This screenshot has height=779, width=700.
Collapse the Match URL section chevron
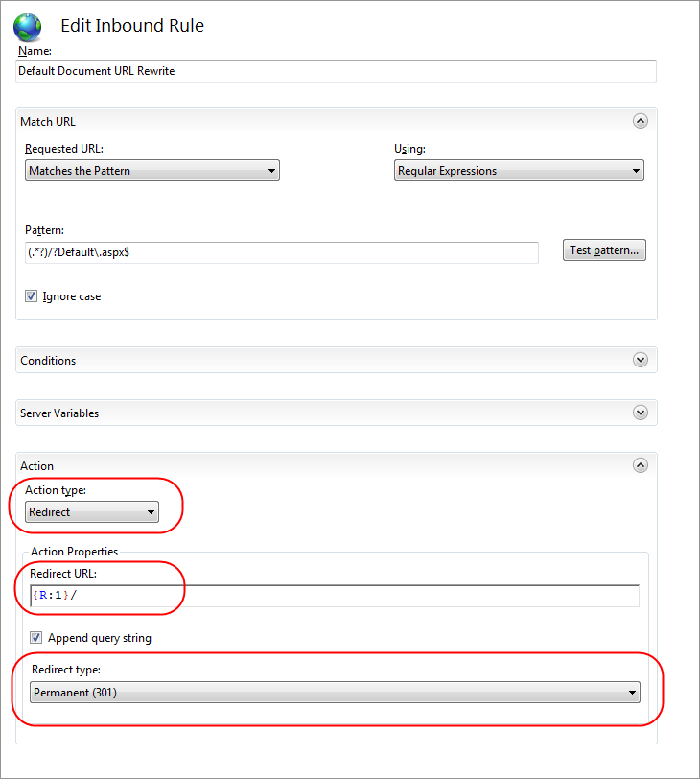point(641,121)
